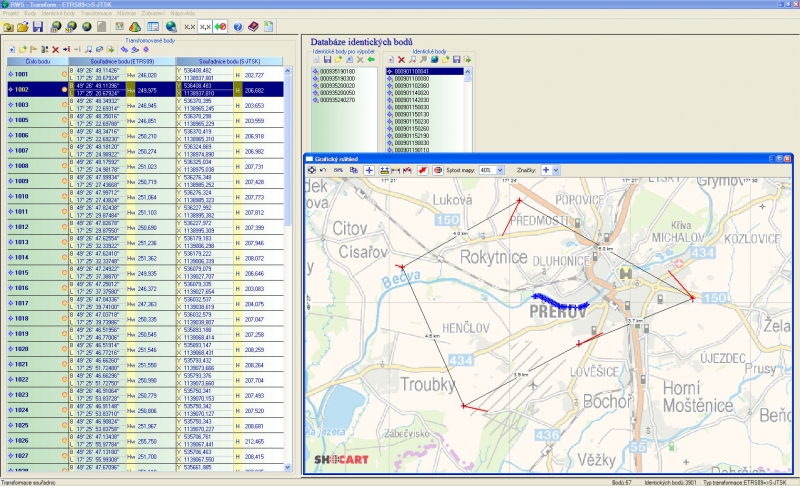This screenshot has width=800, height=486.
Task: Open the colored terrain model icon
Action: [135, 27]
